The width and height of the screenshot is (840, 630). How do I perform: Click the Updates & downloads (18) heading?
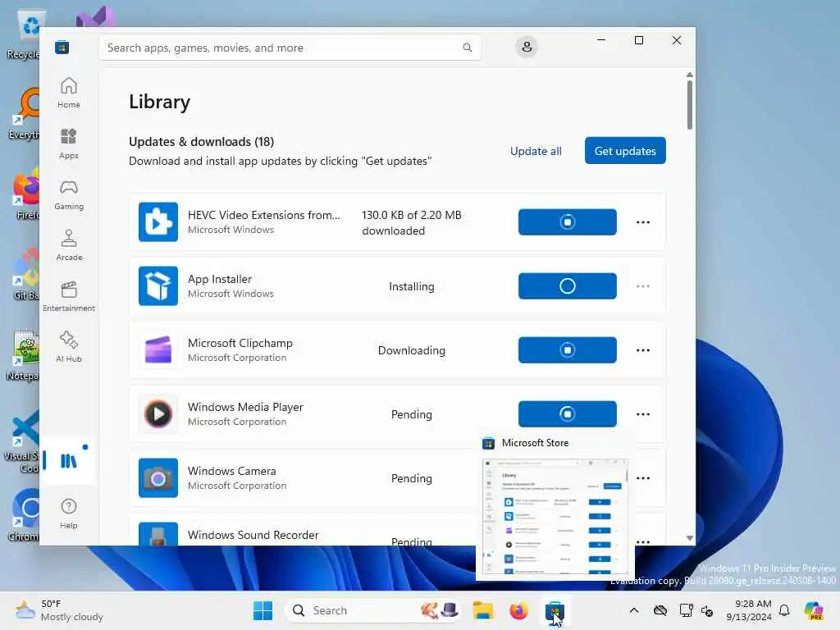[x=202, y=141]
